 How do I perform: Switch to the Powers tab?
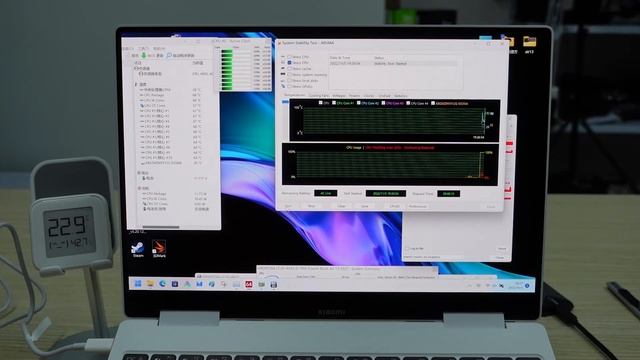(x=354, y=96)
